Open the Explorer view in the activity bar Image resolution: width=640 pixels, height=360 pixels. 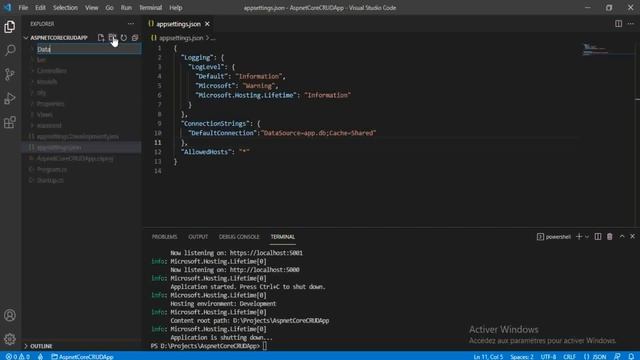10,27
